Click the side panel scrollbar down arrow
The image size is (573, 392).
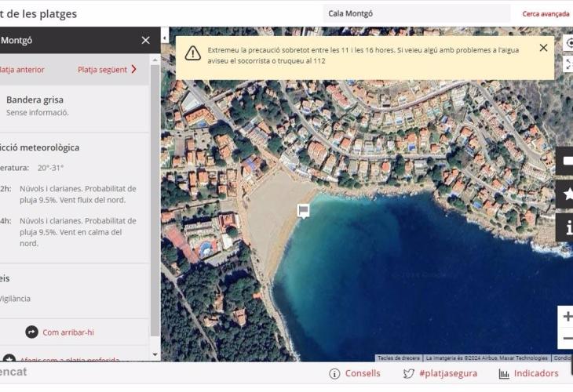click(x=155, y=354)
